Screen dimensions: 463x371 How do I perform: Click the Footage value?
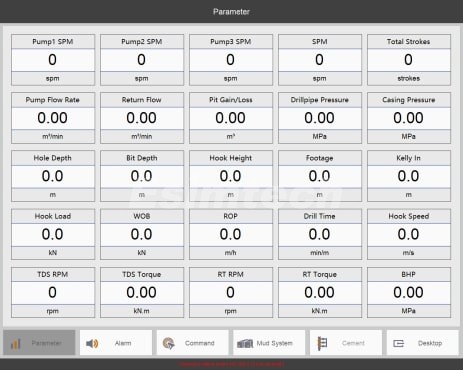tap(320, 176)
